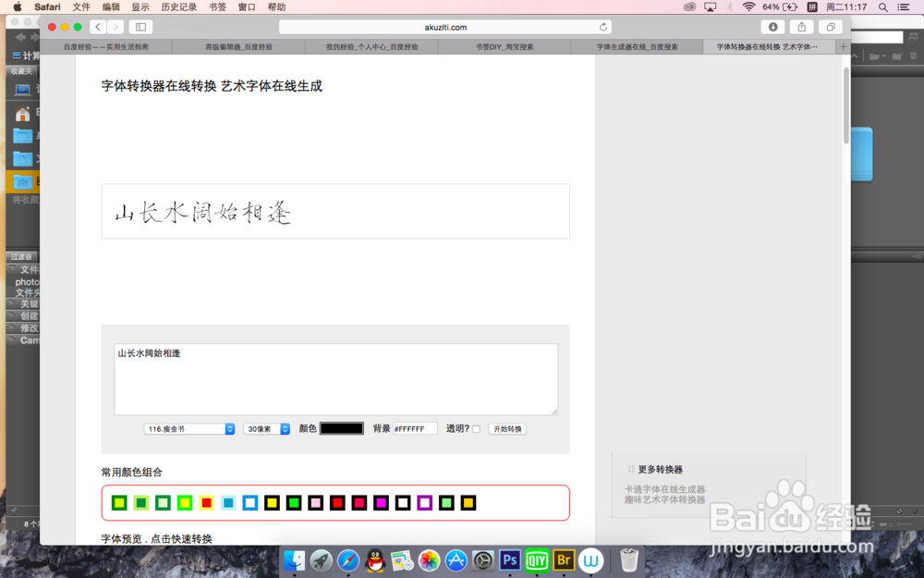Open the 116.瘦金书 font dropdown

pyautogui.click(x=188, y=428)
